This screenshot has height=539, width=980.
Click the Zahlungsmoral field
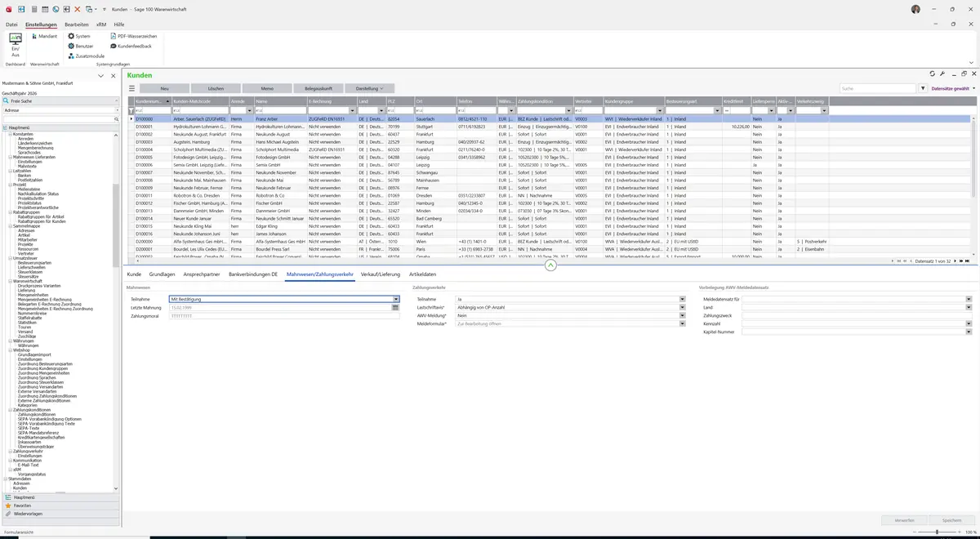[x=283, y=315]
